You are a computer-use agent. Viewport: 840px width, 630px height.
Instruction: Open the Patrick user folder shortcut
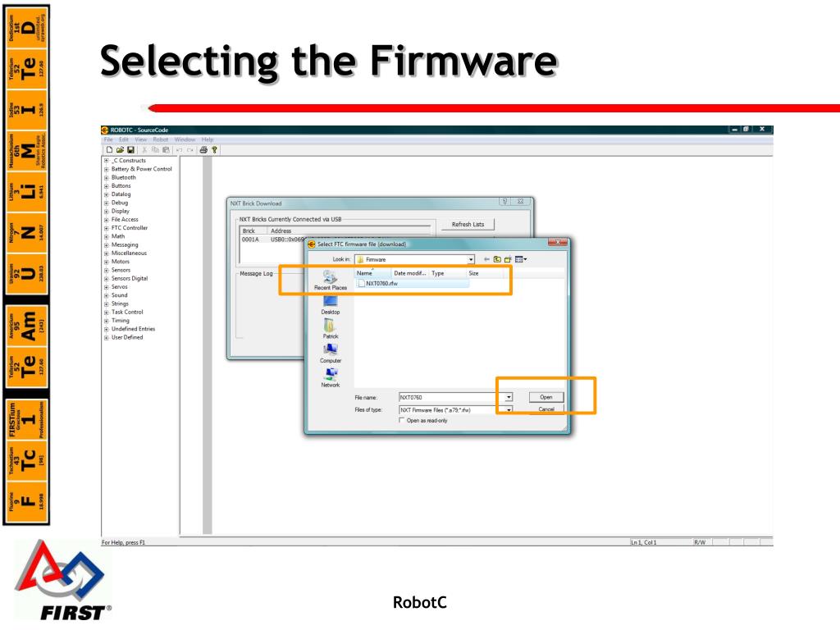[x=331, y=329]
